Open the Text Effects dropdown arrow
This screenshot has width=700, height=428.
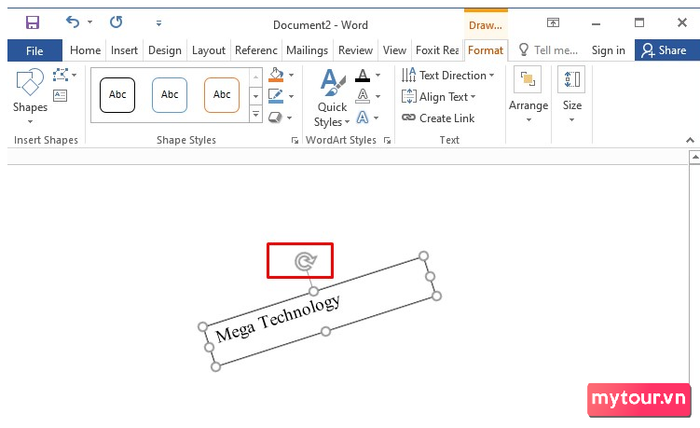point(376,118)
